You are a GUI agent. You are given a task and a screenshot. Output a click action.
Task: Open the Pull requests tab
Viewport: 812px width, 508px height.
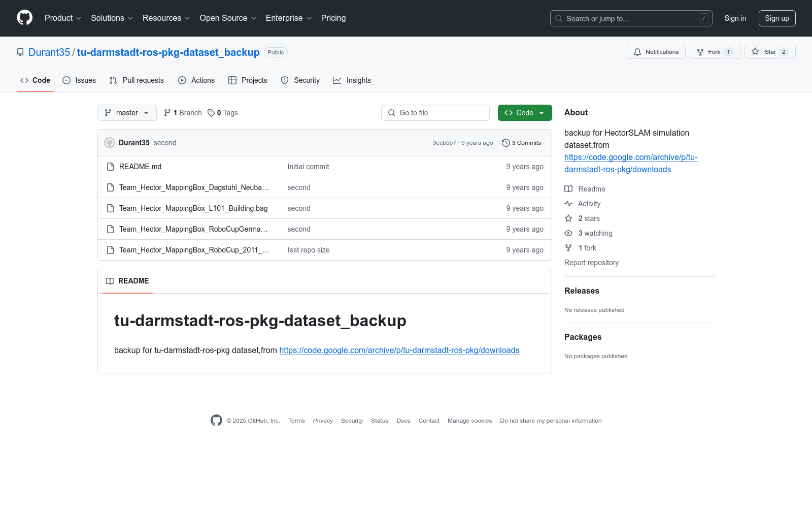coord(137,80)
